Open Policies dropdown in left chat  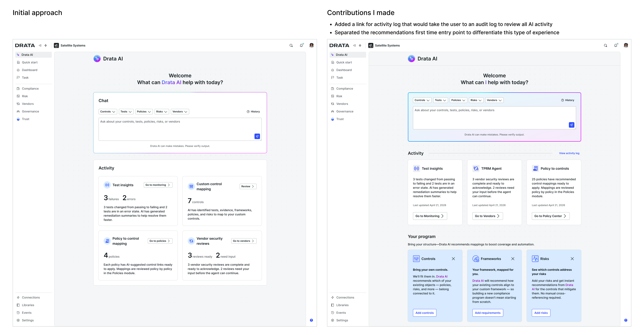tap(144, 112)
